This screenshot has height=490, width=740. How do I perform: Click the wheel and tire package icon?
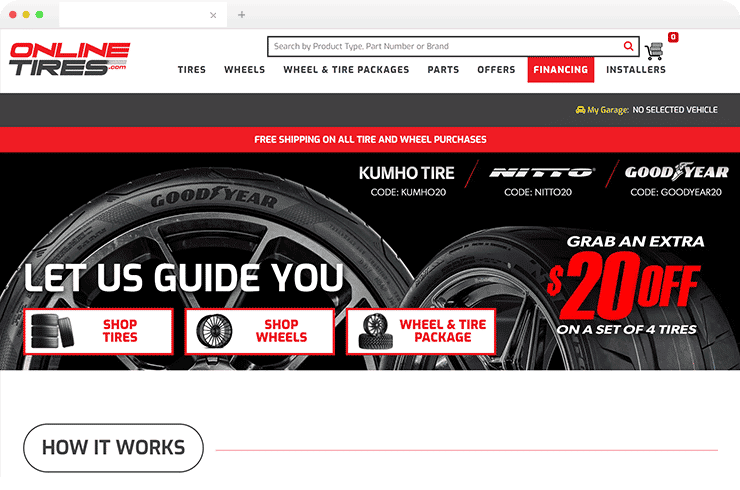point(374,331)
